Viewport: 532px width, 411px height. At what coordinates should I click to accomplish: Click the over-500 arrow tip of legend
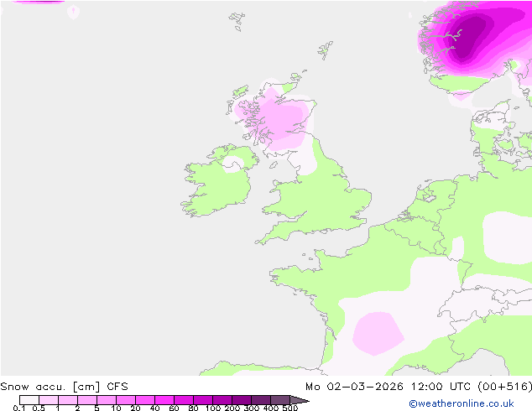tap(300, 400)
